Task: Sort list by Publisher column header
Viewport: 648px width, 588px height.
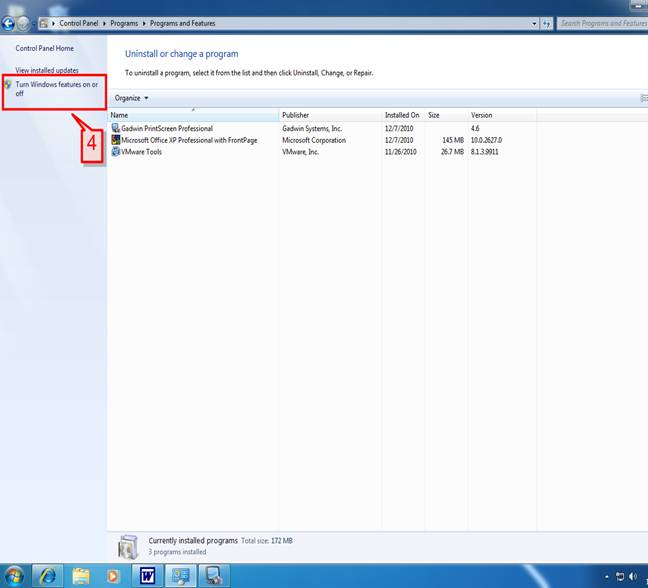Action: [330, 115]
